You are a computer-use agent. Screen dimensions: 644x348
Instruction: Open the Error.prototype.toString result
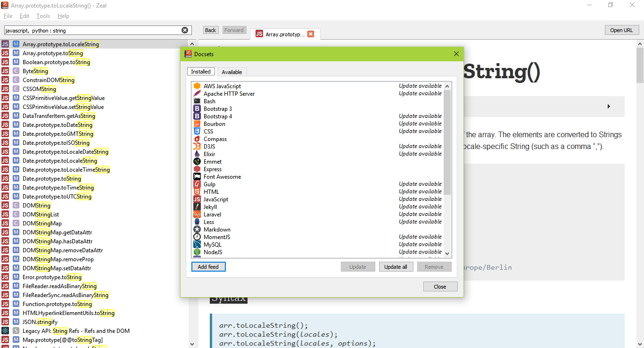coord(52,277)
